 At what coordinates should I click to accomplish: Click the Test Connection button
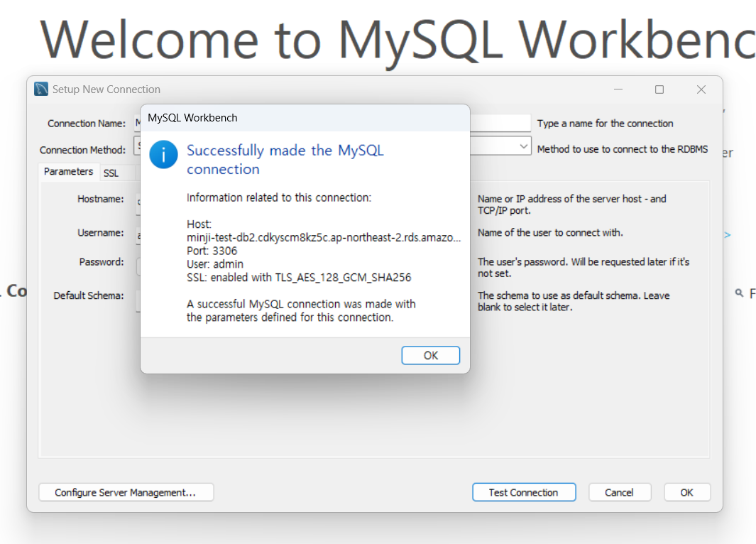524,492
